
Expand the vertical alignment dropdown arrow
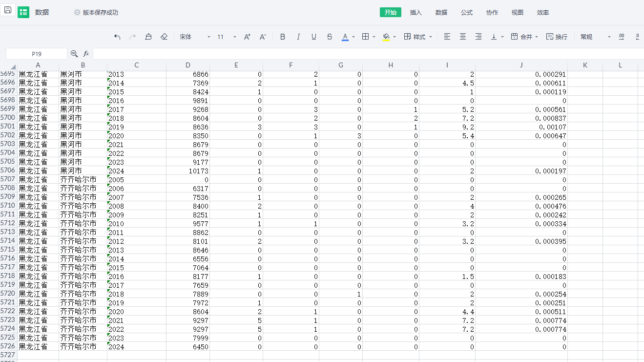tap(503, 37)
